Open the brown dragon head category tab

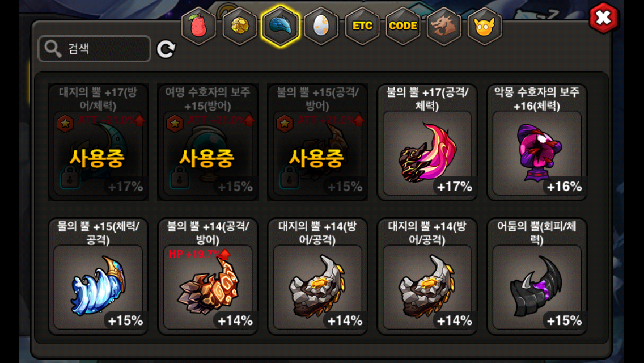point(444,26)
